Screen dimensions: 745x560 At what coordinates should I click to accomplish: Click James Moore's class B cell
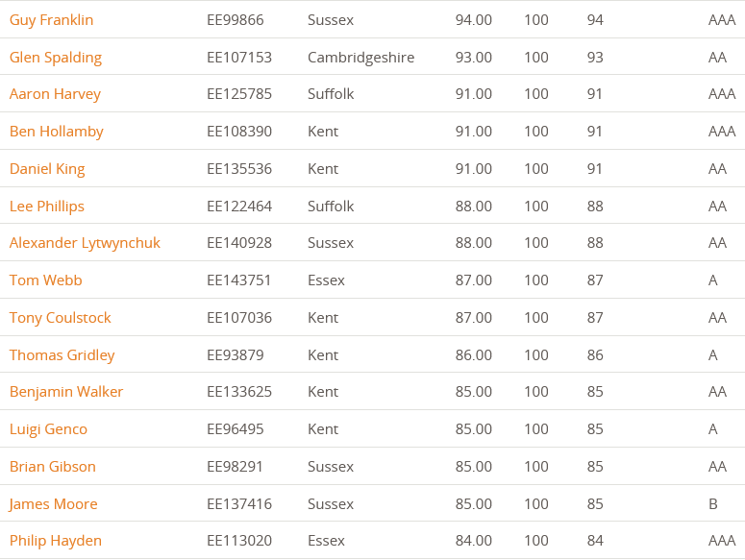tap(712, 504)
